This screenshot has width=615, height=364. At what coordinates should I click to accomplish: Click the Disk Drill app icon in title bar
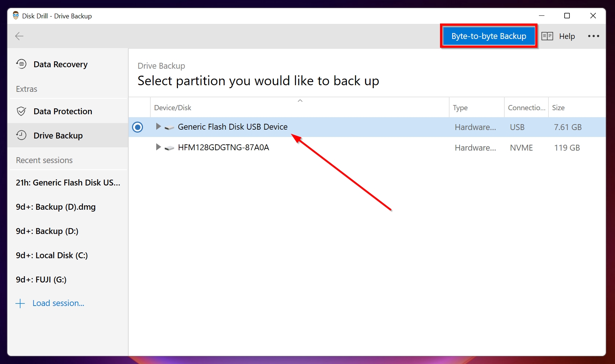(16, 15)
